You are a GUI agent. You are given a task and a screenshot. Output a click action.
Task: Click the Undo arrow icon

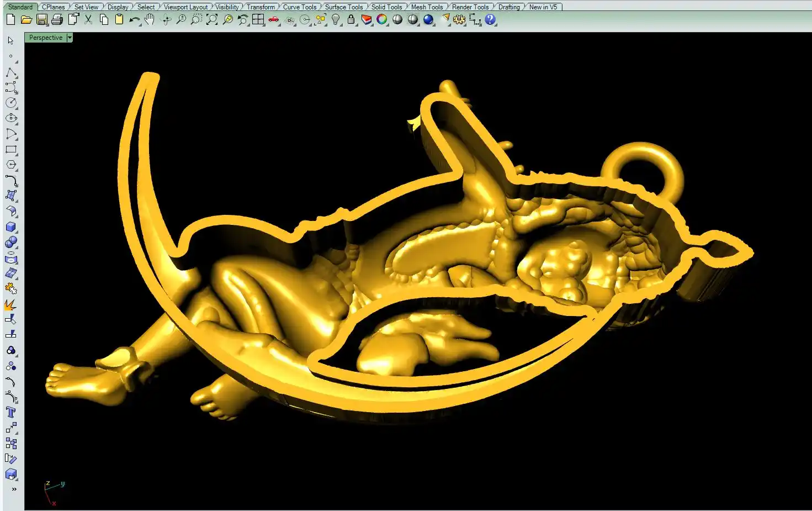click(x=134, y=20)
